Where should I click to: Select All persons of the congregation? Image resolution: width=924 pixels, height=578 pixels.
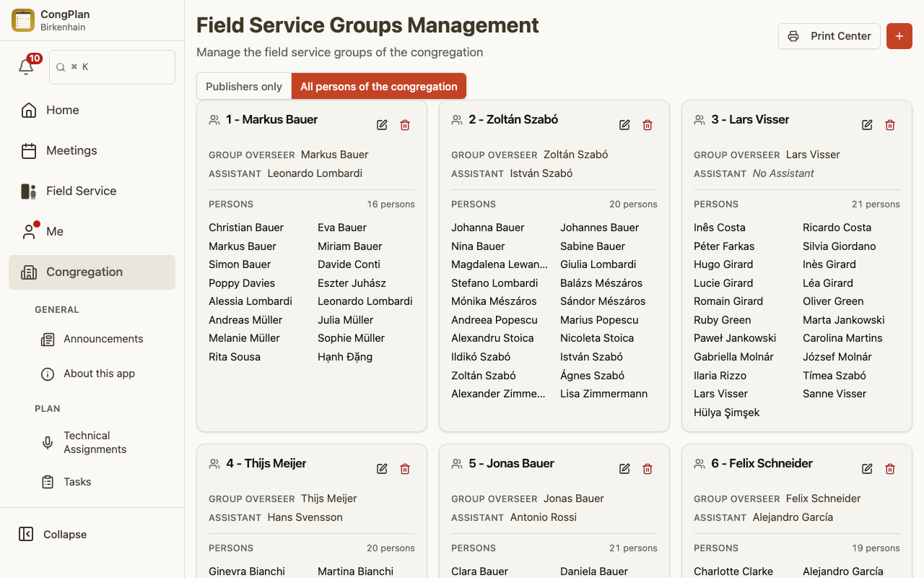379,86
